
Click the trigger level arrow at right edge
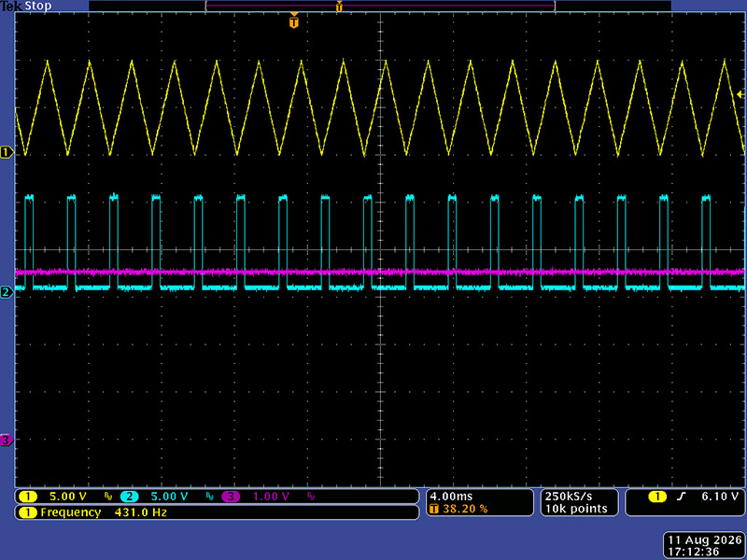coord(740,95)
